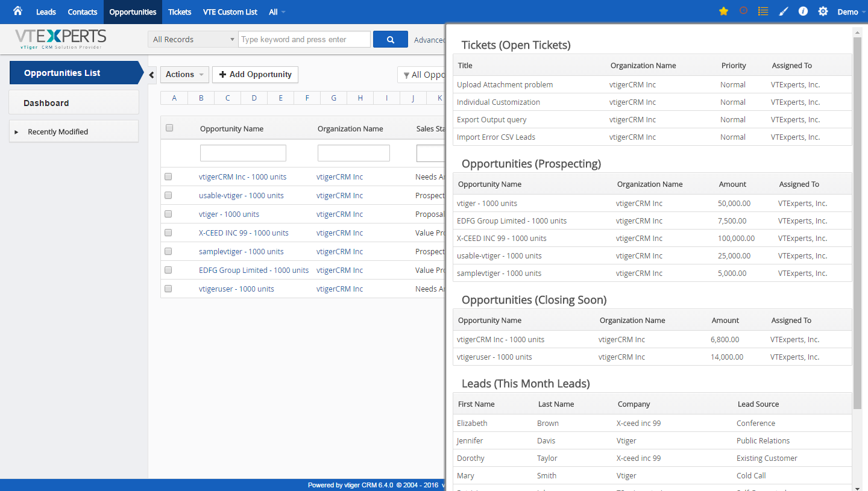Screen dimensions: 868x491
Task: Filter list by letter G
Action: [x=333, y=98]
